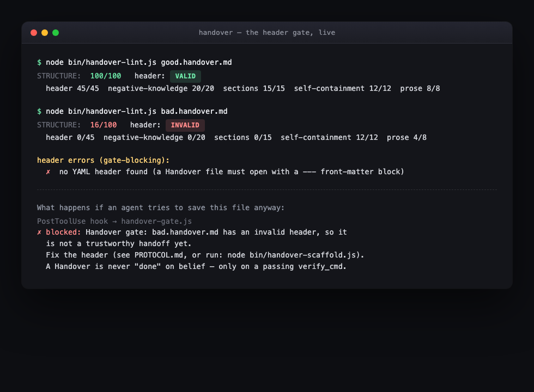Click the command linting bad.handover.md

tap(137, 112)
